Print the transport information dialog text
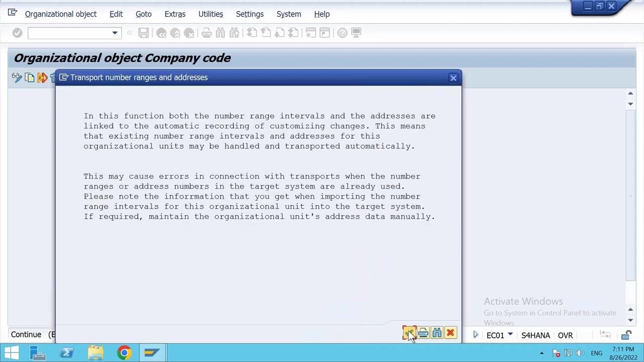The height and width of the screenshot is (362, 644). pos(423,333)
